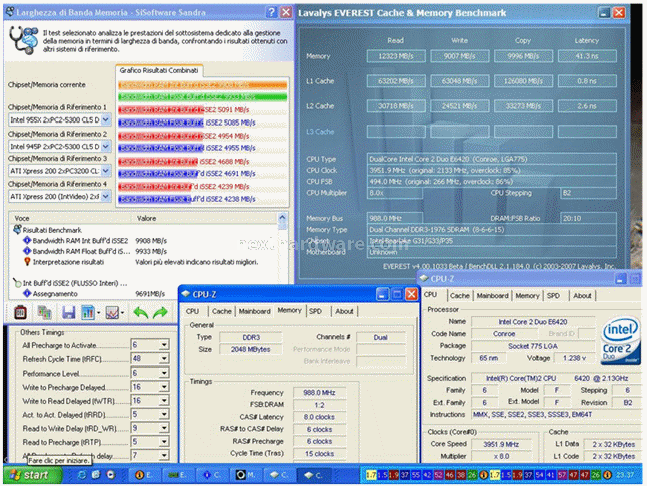647x486 pixels.
Task: Click the Sandra window help question-mark button
Action: click(271, 12)
